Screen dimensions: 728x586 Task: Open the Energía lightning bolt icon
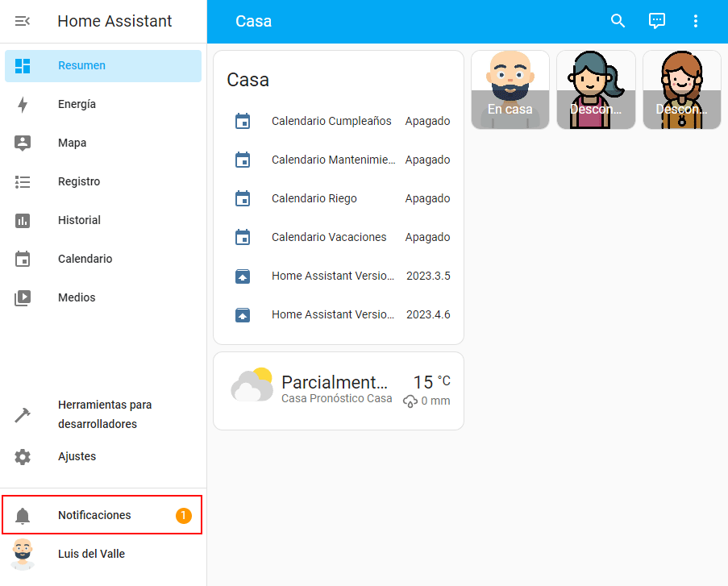23,105
